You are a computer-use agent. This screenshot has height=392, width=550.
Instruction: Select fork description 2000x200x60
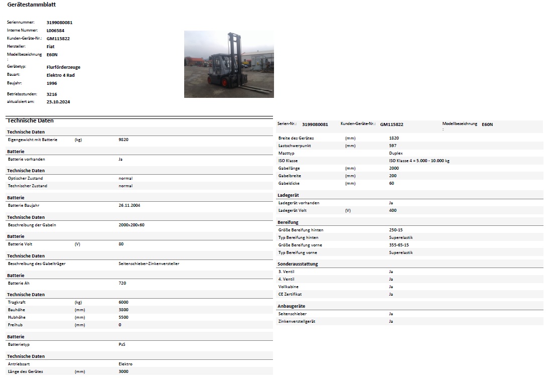coord(131,225)
